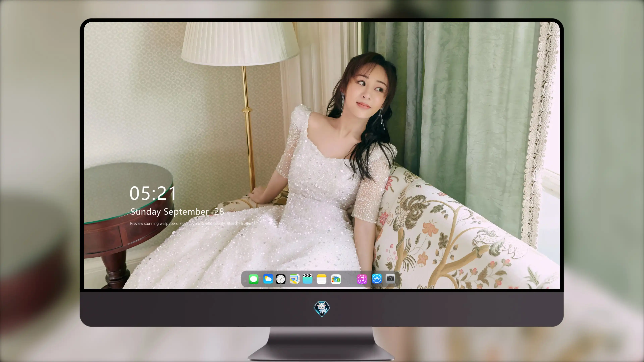Open the blue App Store icon
Viewport: 644px width, 362px height.
coord(377,279)
